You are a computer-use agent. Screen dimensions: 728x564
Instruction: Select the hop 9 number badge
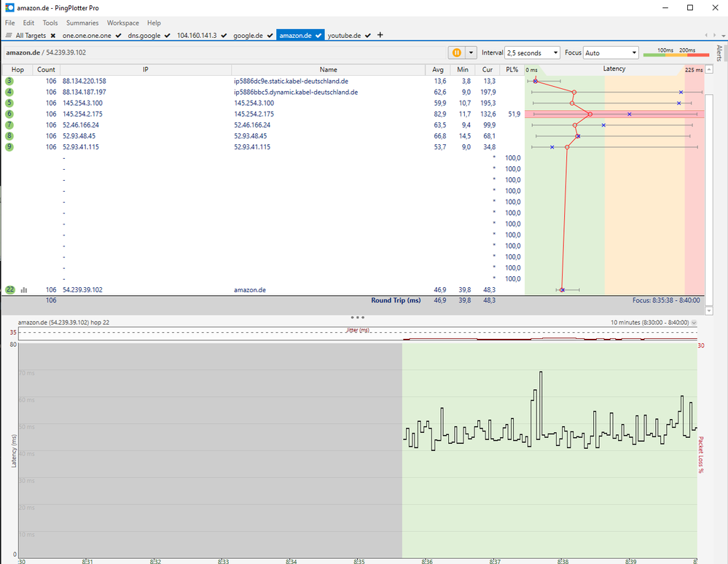coord(9,146)
